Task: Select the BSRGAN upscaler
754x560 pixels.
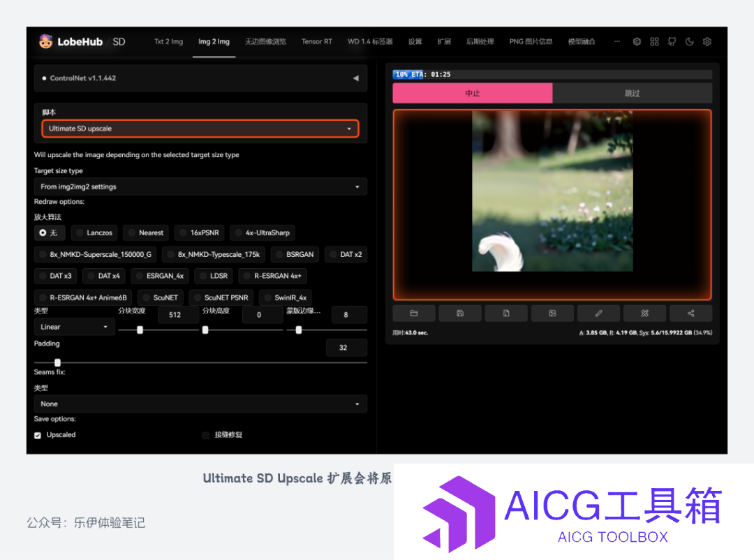Action: click(295, 254)
